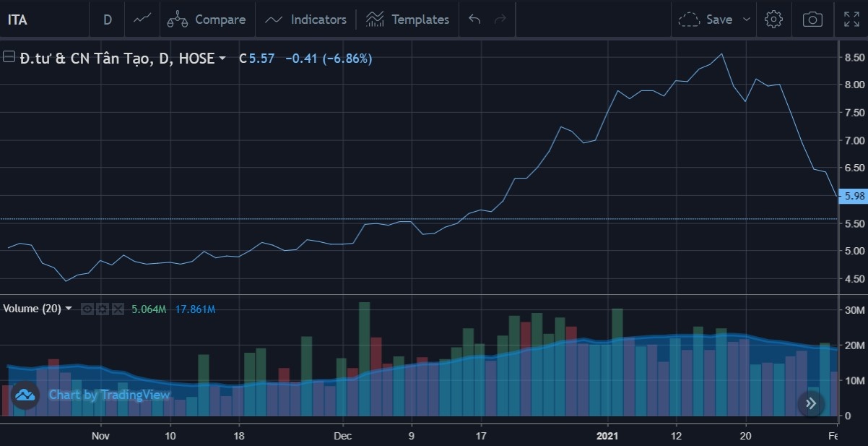Collapse the legend with the minus box
This screenshot has width=868, height=446.
click(9, 58)
